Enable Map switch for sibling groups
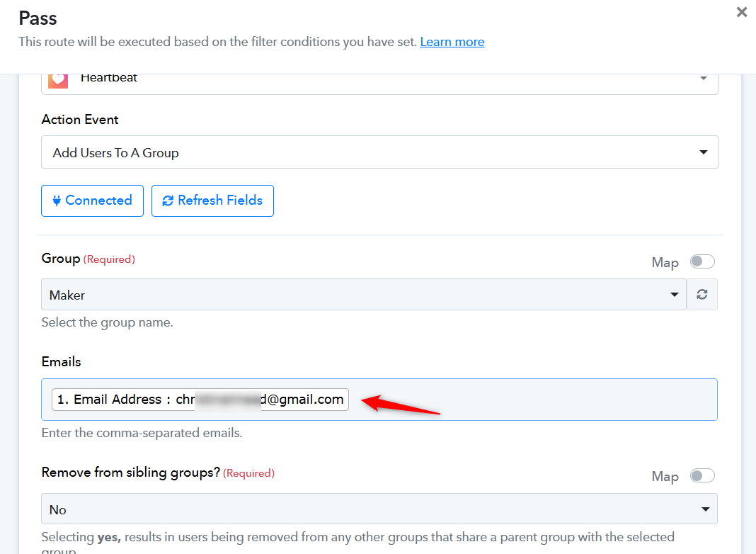 coord(702,476)
